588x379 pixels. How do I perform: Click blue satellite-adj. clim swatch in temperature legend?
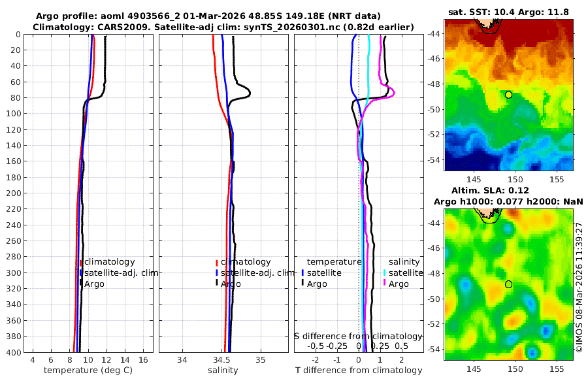80,272
